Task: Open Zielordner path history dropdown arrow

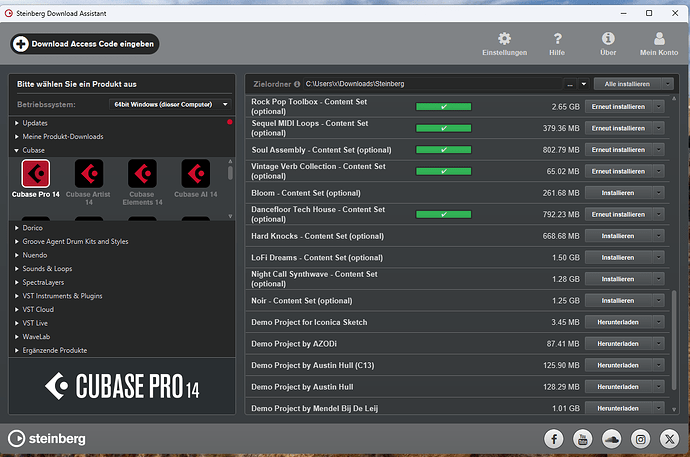Action: (584, 84)
